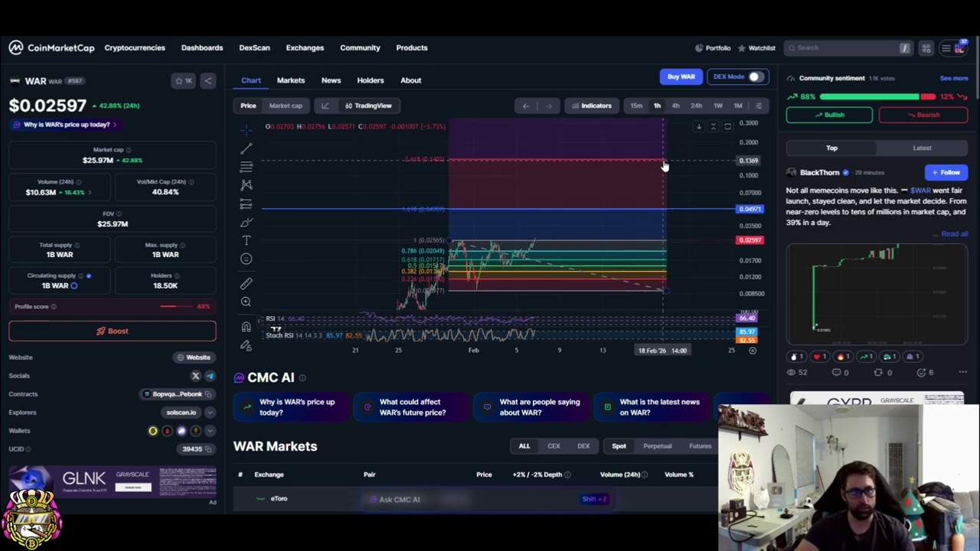
Task: Vote Bullish on community sentiment
Action: click(829, 115)
